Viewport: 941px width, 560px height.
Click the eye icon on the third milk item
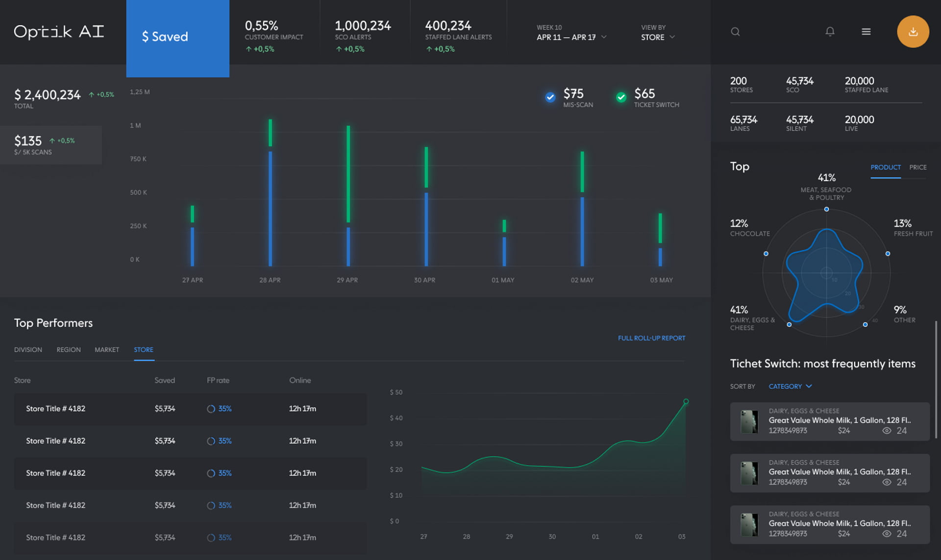point(886,534)
